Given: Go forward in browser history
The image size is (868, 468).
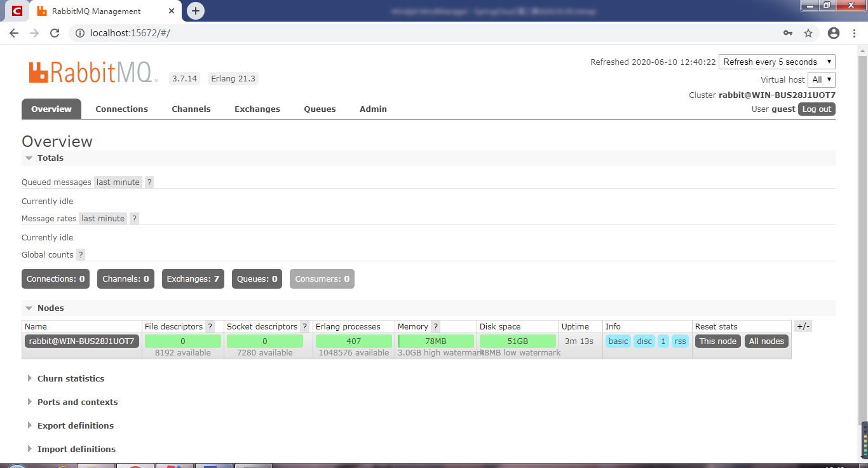Looking at the screenshot, I should [34, 33].
